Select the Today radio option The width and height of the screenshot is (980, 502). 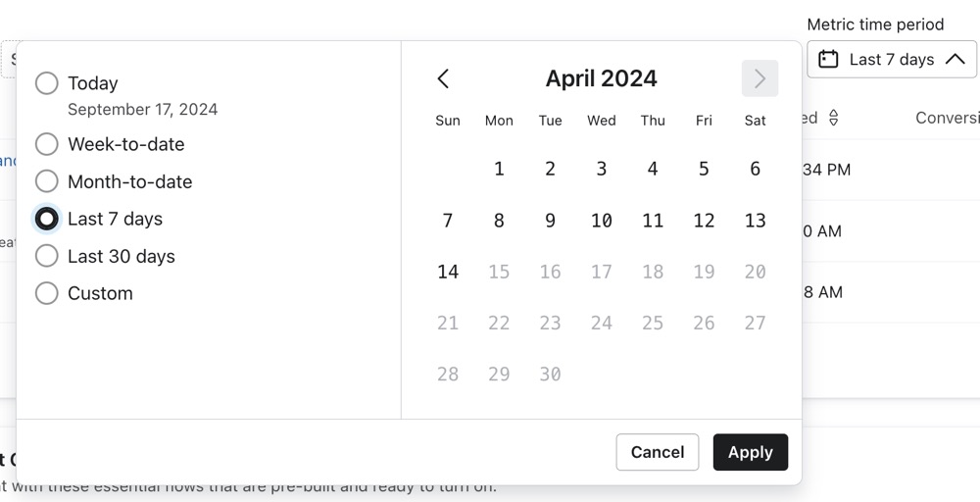pyautogui.click(x=47, y=83)
